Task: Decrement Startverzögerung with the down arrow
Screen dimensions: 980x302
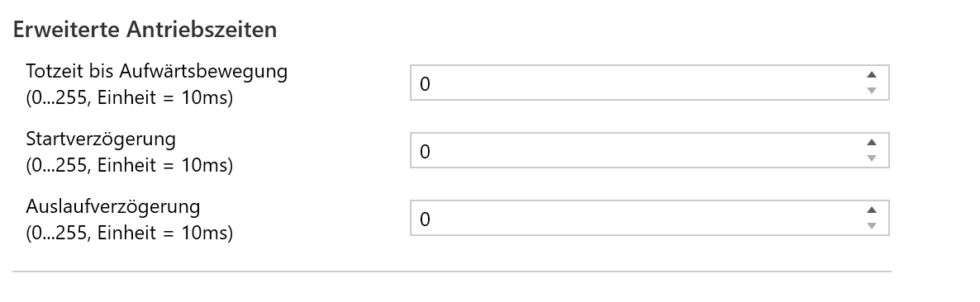Action: point(872,158)
